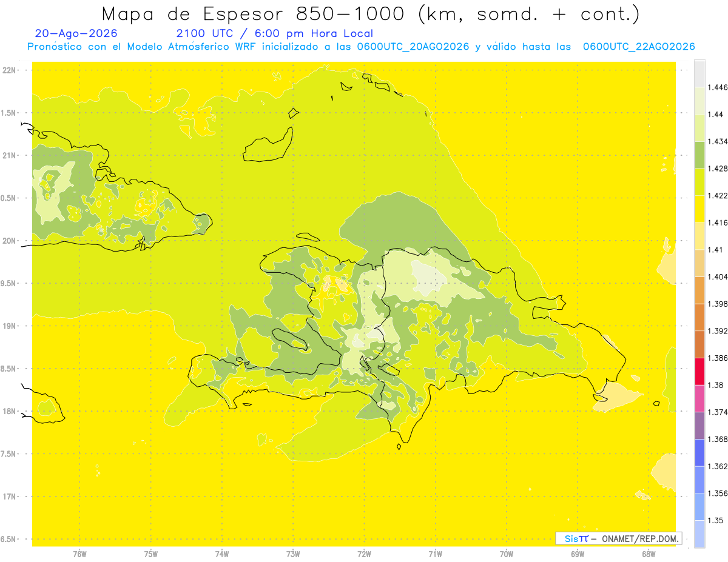Image resolution: width=728 pixels, height=562 pixels.
Task: Choose the tan swatch between 1.404 and 1.41
Action: click(699, 263)
